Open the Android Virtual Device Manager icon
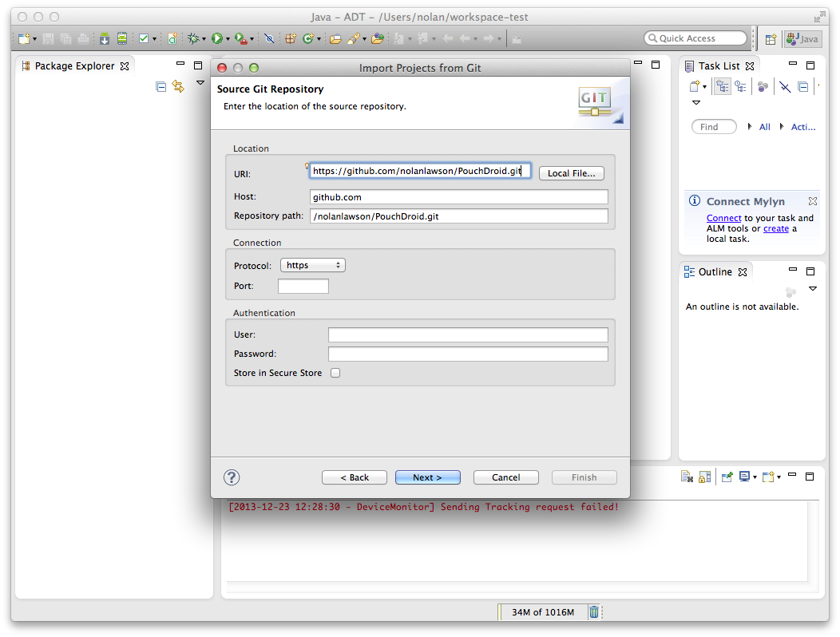This screenshot has width=840, height=637. pos(122,38)
